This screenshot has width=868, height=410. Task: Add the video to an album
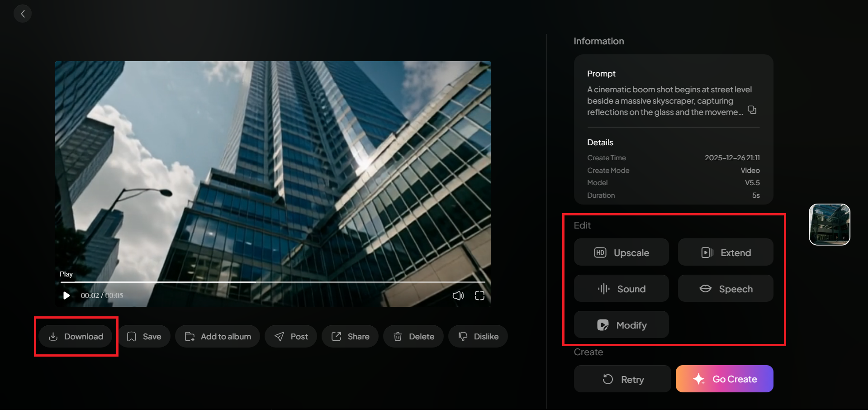[x=218, y=336]
